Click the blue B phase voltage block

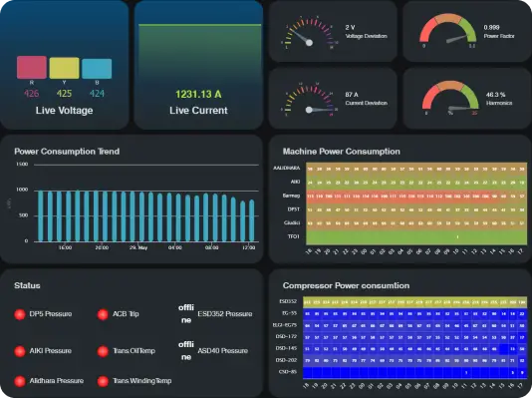point(97,69)
